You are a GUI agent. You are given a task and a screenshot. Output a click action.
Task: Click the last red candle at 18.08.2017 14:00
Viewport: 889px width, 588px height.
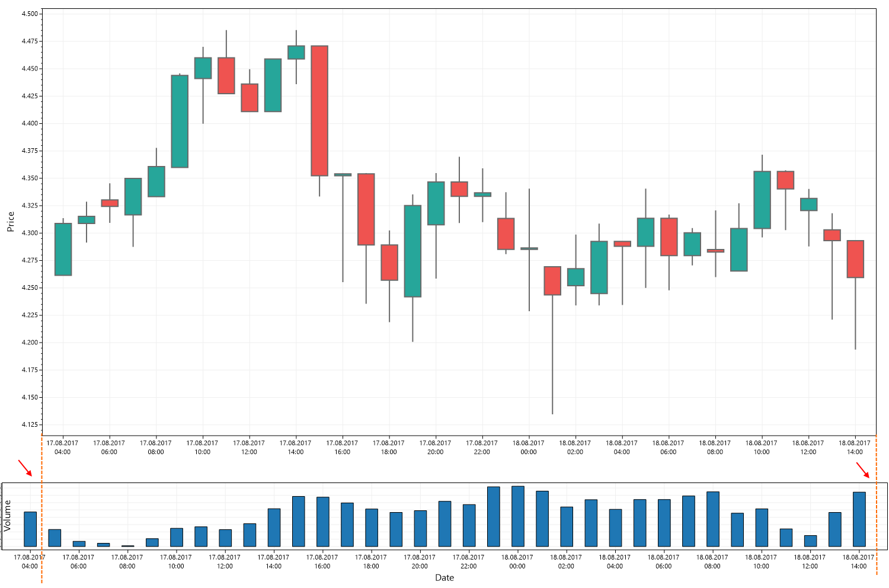click(x=855, y=259)
